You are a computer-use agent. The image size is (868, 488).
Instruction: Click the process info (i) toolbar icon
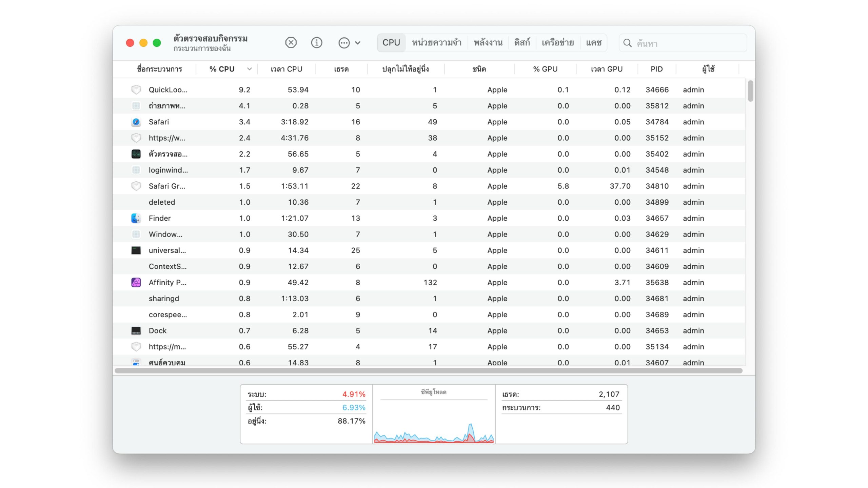pyautogui.click(x=316, y=43)
